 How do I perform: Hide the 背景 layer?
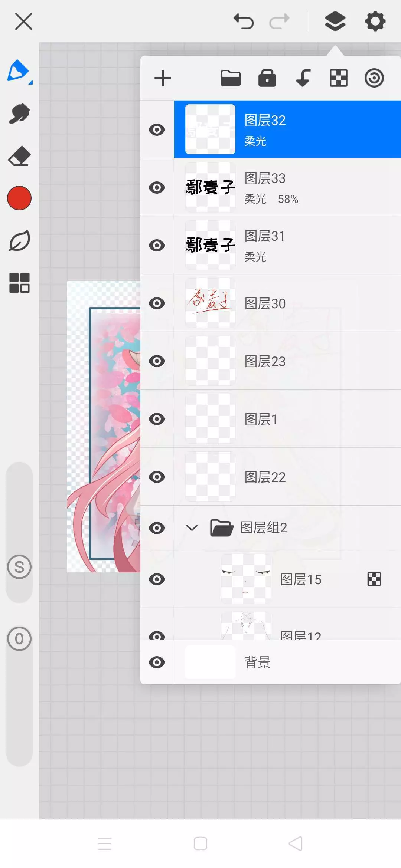point(157,662)
